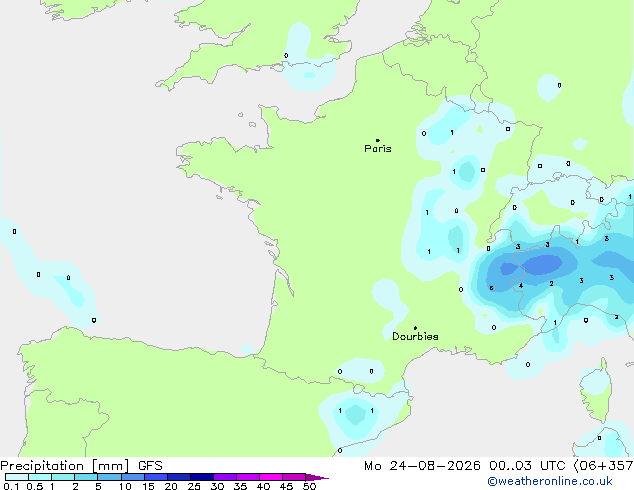Click the '50' legend scale value
The image size is (634, 490).
pos(310,486)
